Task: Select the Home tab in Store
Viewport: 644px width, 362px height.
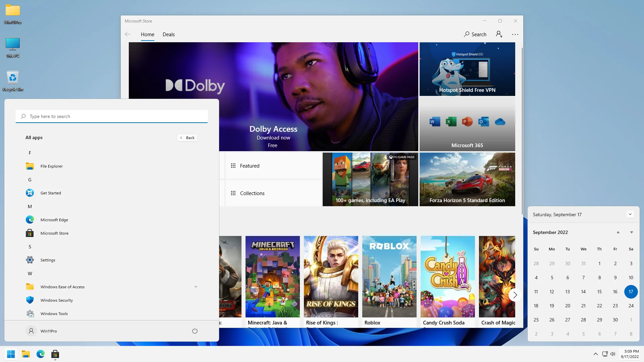Action: pos(147,34)
